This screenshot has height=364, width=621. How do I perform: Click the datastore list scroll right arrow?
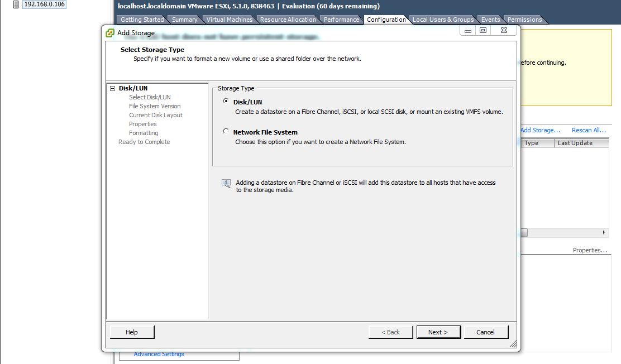604,232
